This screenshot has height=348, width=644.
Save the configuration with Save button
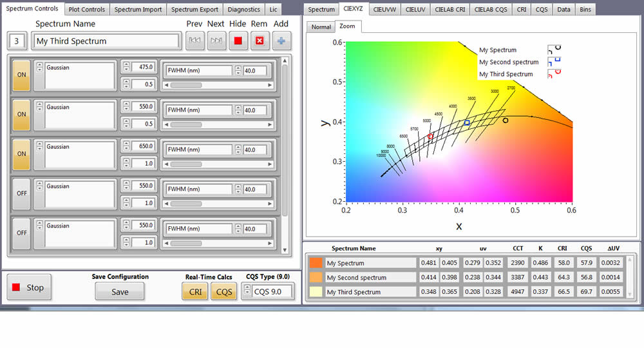click(120, 292)
